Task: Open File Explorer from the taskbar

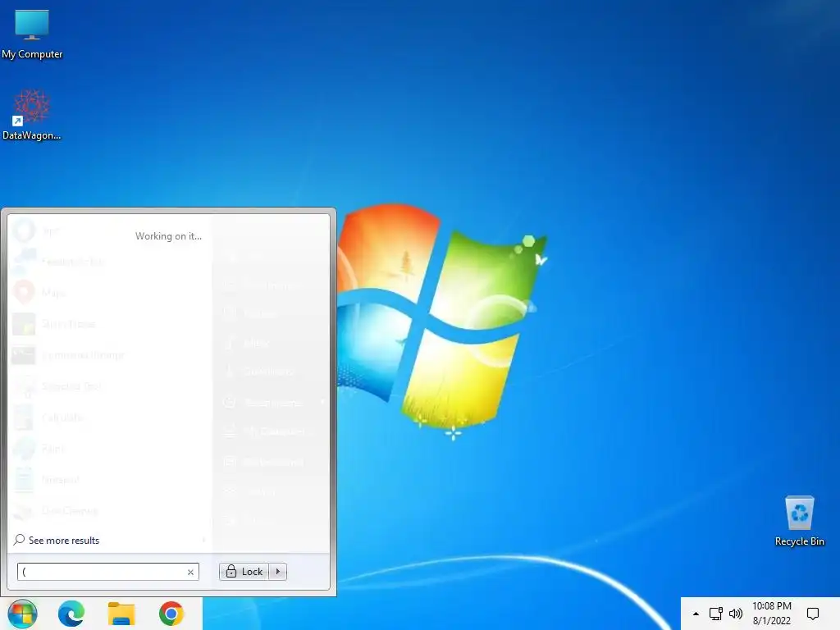Action: coord(121,614)
